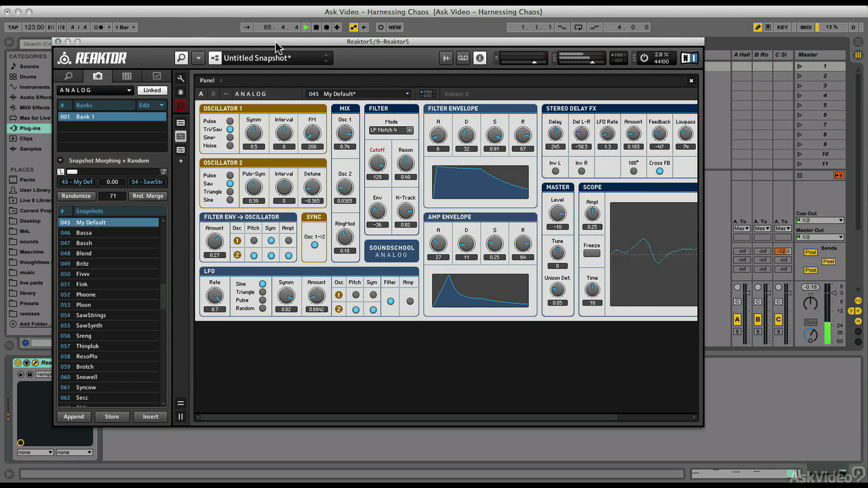Image resolution: width=868 pixels, height=488 pixels.
Task: Click the red record square icon
Action: pyautogui.click(x=180, y=106)
